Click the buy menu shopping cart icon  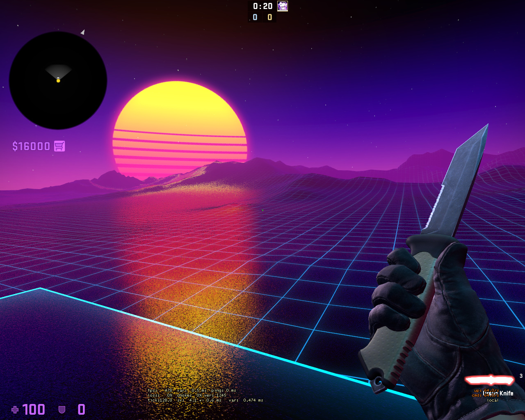(x=59, y=146)
